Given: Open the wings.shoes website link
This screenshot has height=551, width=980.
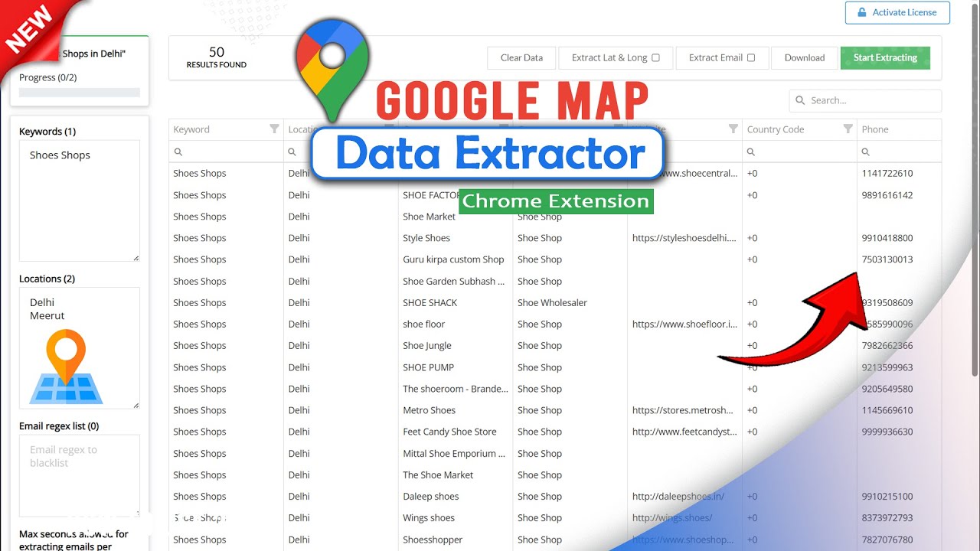Looking at the screenshot, I should click(672, 517).
